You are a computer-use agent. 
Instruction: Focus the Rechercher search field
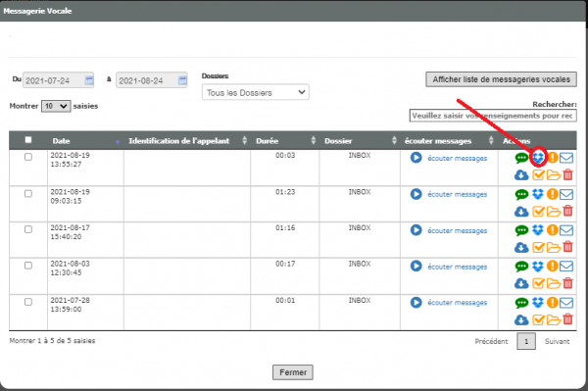pos(493,116)
